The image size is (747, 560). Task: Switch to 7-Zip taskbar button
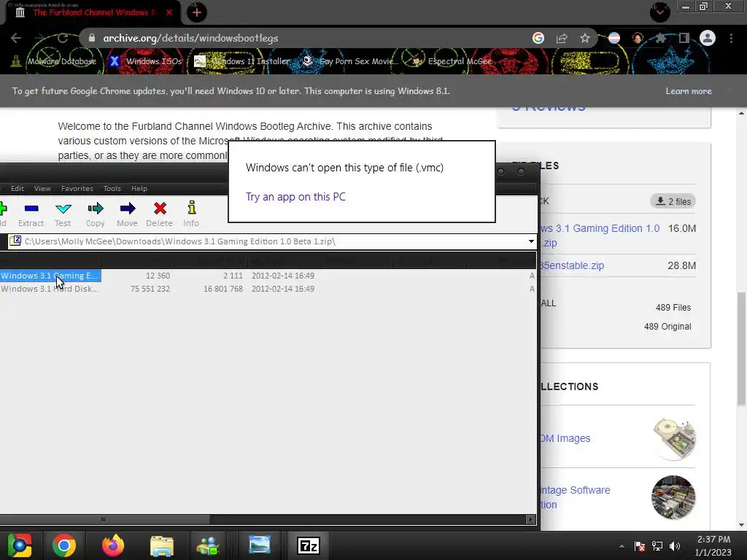point(309,545)
